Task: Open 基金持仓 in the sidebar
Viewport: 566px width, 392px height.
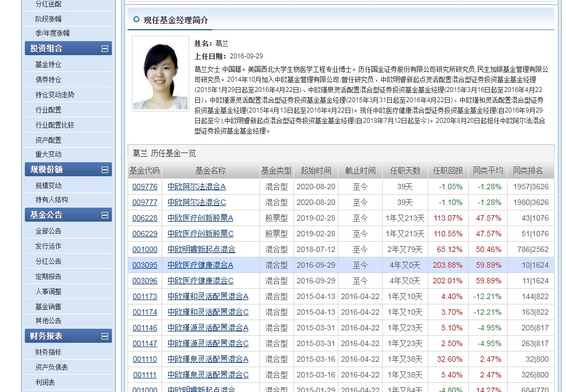Action: pyautogui.click(x=48, y=64)
